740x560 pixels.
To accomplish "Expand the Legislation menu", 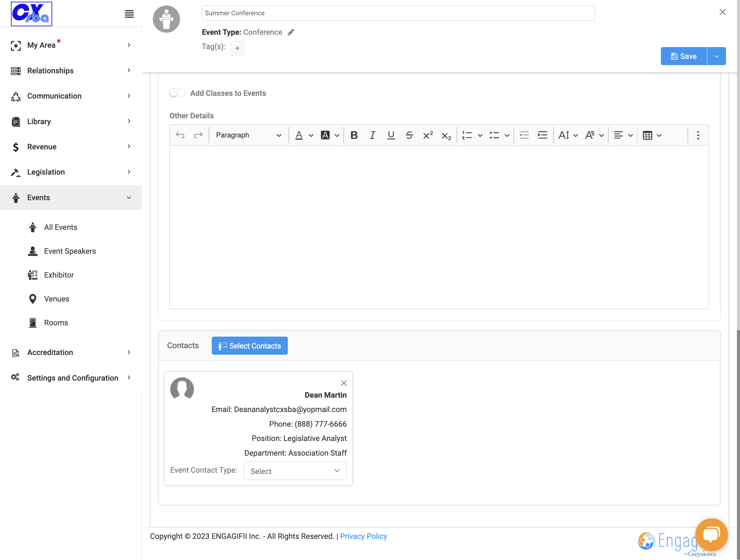I will (x=71, y=172).
